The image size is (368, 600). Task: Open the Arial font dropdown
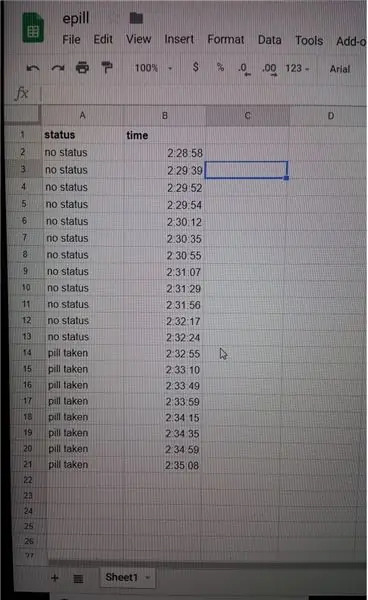(x=340, y=69)
